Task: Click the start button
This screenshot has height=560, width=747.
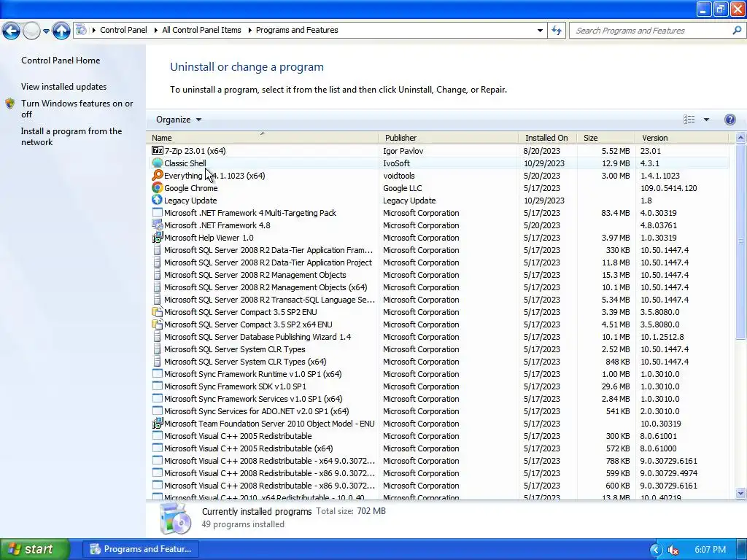Action: (x=35, y=550)
